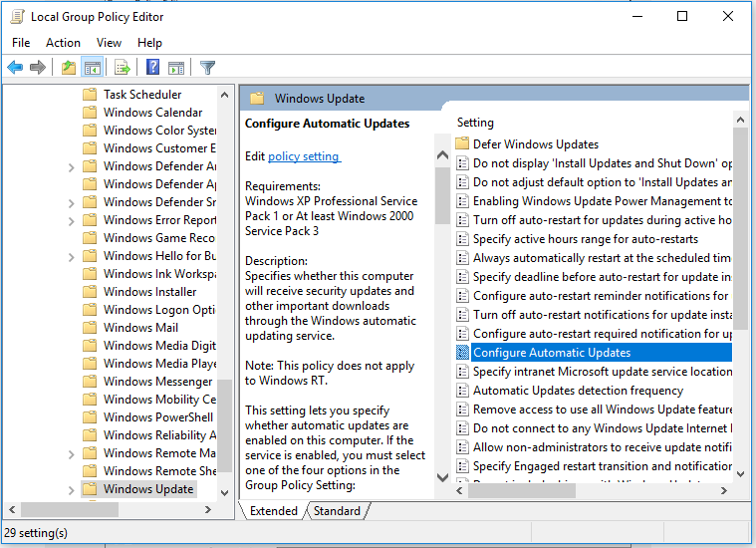Select 'Do not display Install Updates and Shut Down' setting
The width and height of the screenshot is (756, 548).
tap(603, 163)
